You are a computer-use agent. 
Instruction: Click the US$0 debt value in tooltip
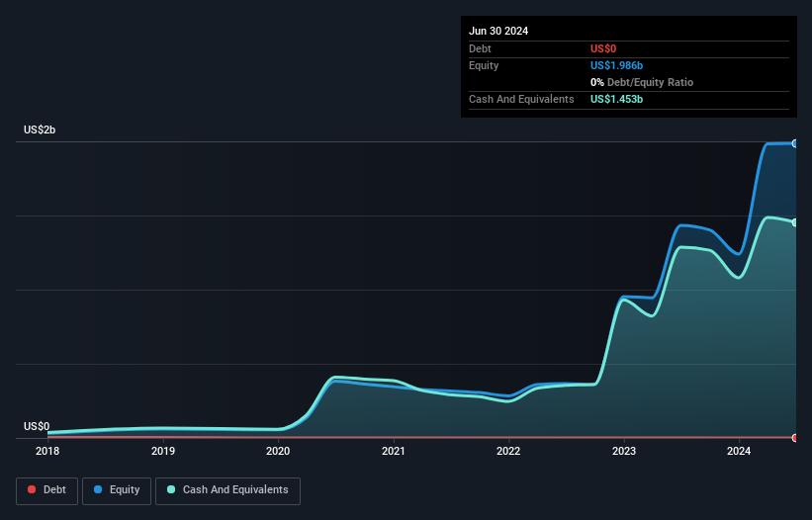pyautogui.click(x=603, y=48)
